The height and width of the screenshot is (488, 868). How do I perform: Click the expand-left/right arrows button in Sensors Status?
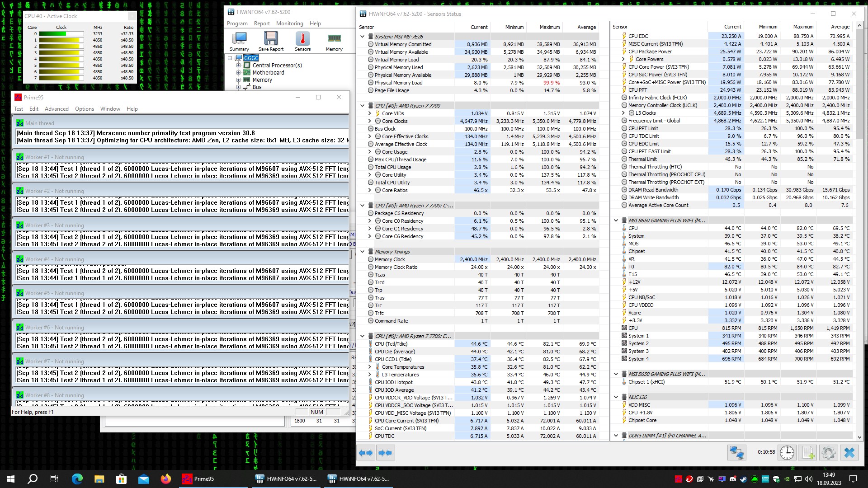coord(366,453)
